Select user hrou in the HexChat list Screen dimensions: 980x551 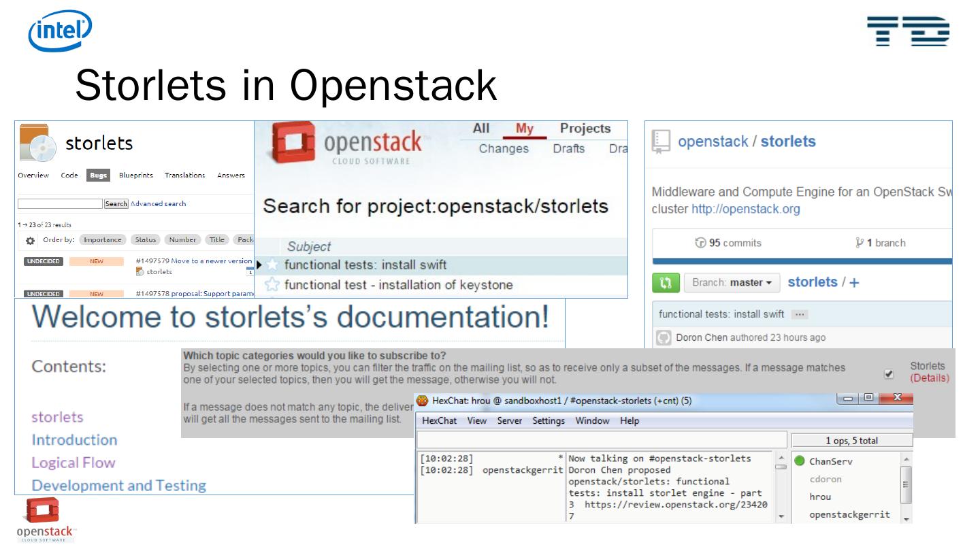(x=820, y=497)
